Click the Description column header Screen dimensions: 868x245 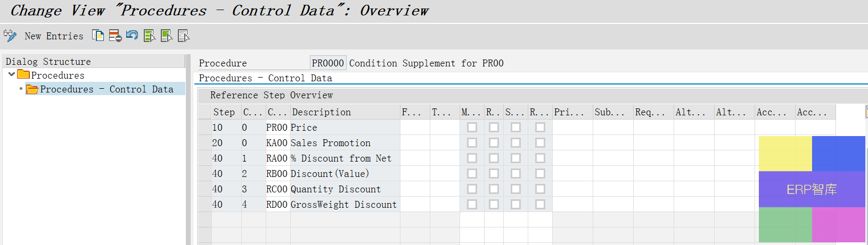click(x=322, y=112)
